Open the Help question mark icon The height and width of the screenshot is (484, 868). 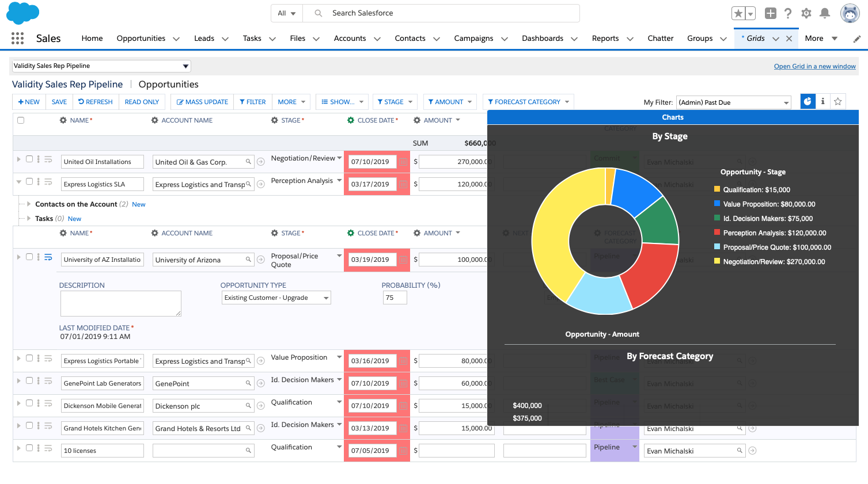point(788,13)
